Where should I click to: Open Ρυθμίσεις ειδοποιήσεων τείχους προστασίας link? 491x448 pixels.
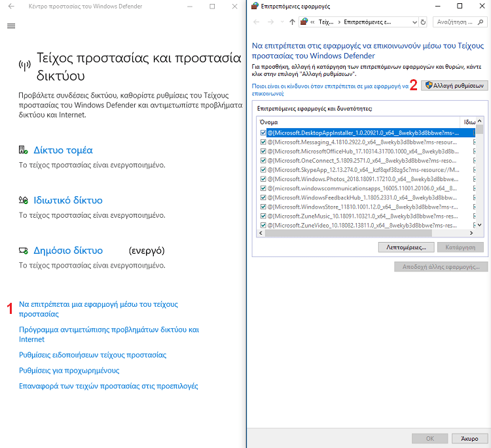pyautogui.click(x=93, y=355)
